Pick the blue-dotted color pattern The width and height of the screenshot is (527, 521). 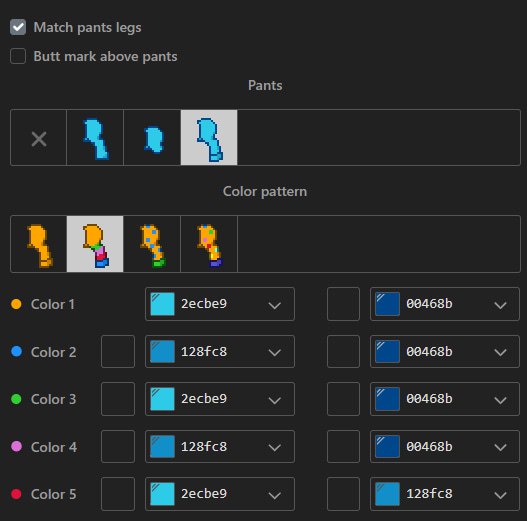coord(152,244)
